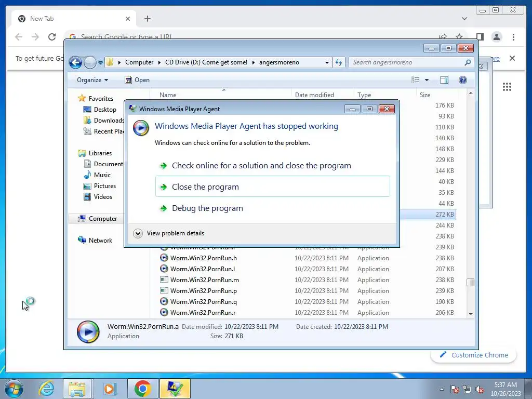Click angersmoreno breadcrumb segment
The image size is (532, 399).
pyautogui.click(x=279, y=62)
